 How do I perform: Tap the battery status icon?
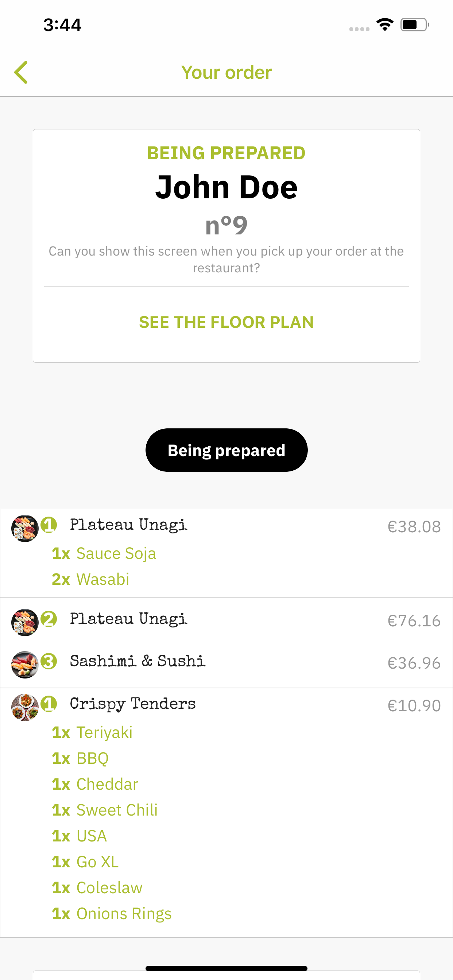pyautogui.click(x=414, y=25)
